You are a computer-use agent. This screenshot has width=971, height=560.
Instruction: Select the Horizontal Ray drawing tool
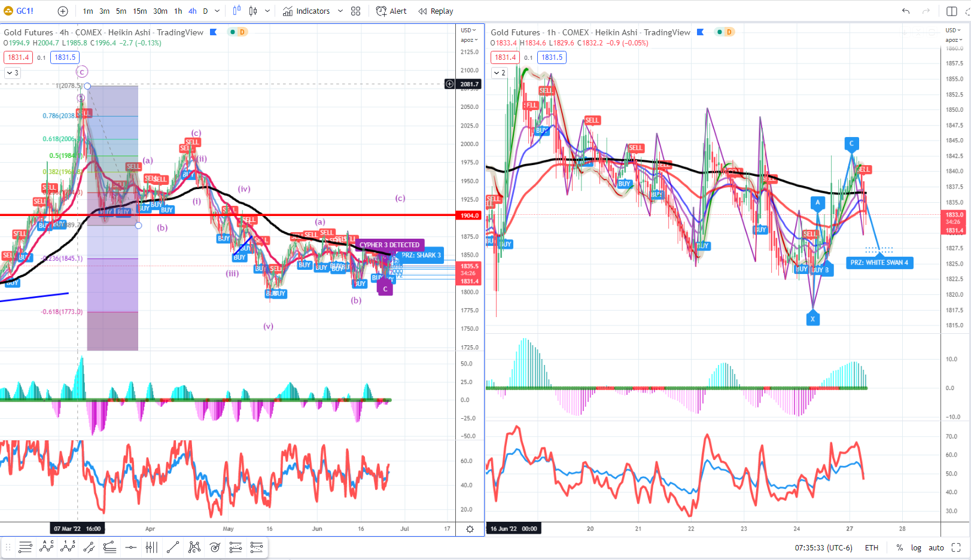click(131, 547)
